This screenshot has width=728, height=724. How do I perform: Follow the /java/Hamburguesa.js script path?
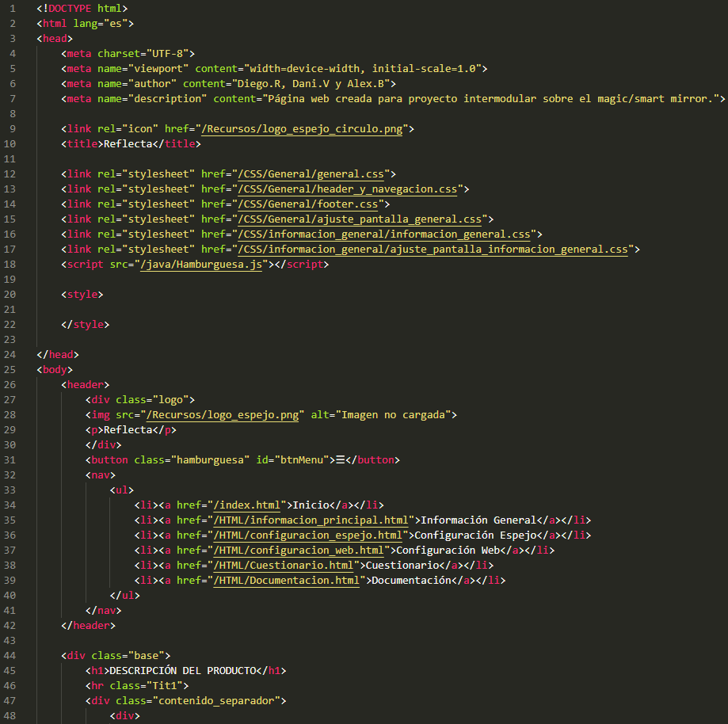(x=201, y=265)
